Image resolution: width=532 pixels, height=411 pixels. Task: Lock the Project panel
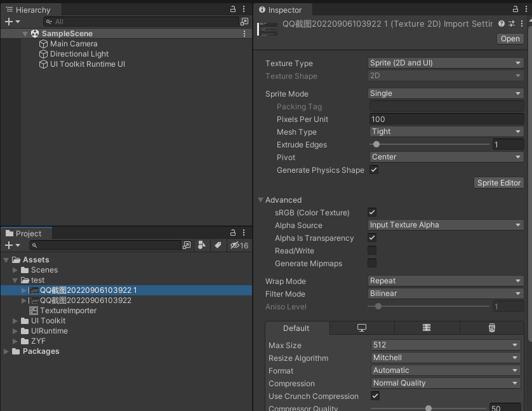pos(233,233)
